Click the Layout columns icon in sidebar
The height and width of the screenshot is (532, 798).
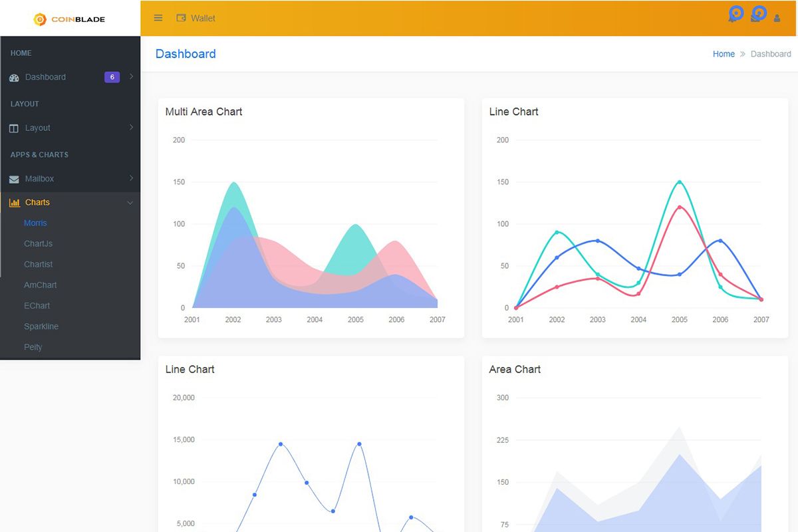14,128
